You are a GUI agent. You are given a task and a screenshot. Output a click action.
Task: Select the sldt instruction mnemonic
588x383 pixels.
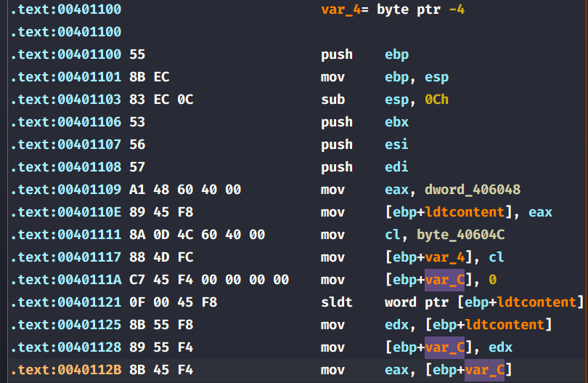tap(336, 302)
